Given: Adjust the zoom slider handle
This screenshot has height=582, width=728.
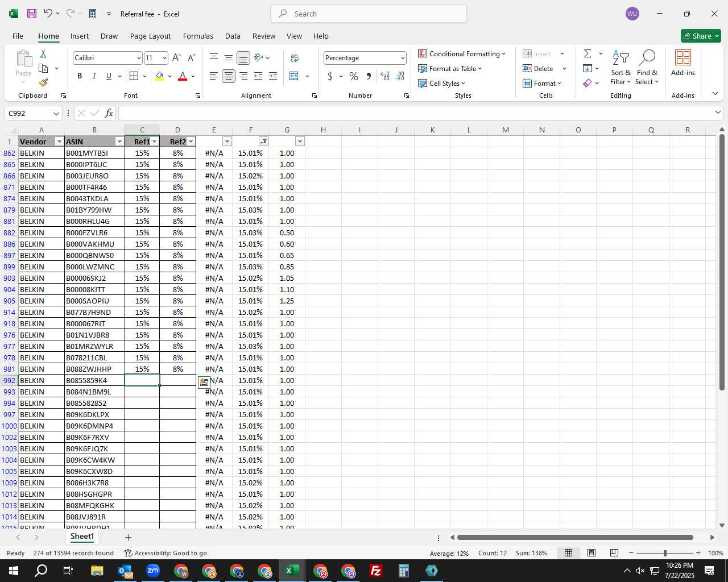Looking at the screenshot, I should coord(664,553).
